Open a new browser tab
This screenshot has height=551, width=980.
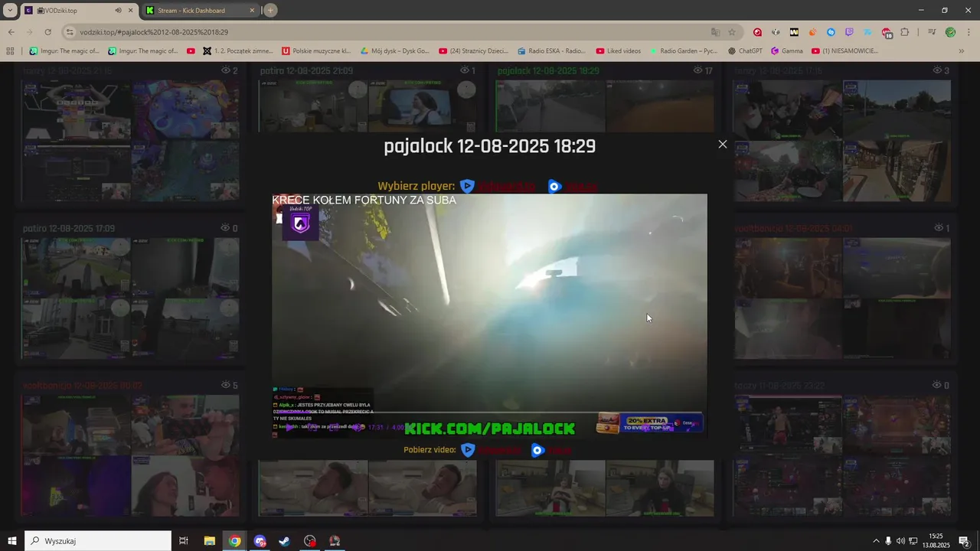[270, 11]
